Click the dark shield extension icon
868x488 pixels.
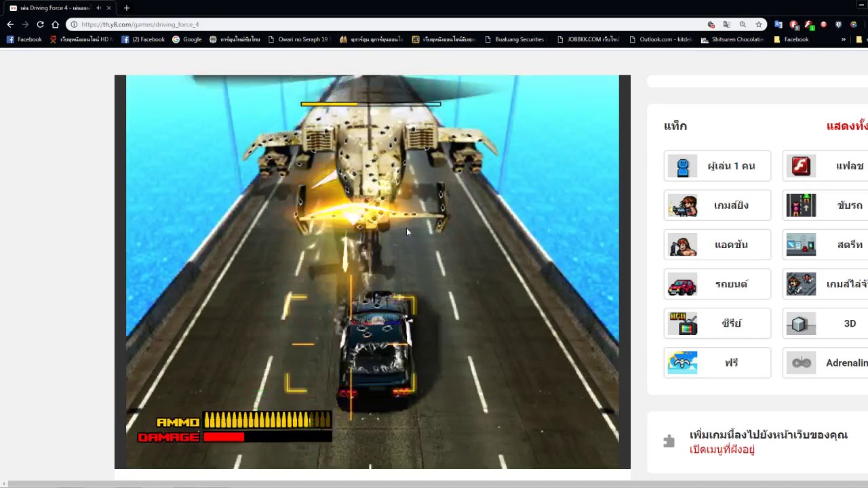coord(839,24)
